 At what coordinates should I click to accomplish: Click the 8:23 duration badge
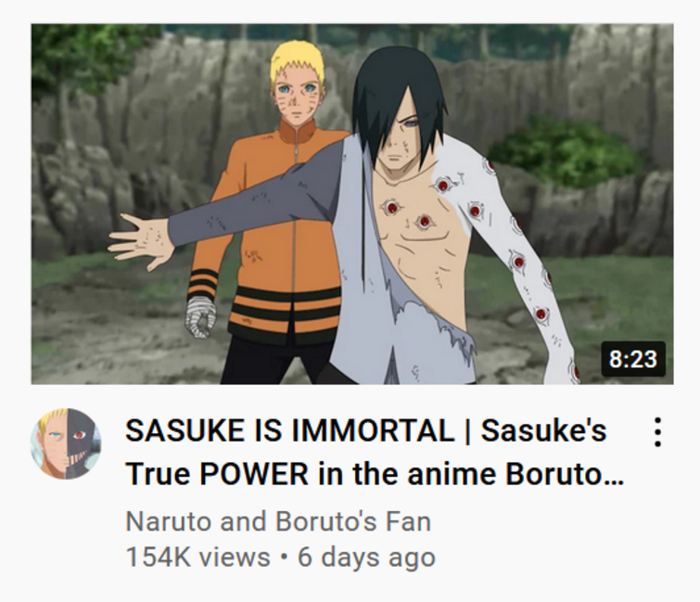tap(633, 359)
